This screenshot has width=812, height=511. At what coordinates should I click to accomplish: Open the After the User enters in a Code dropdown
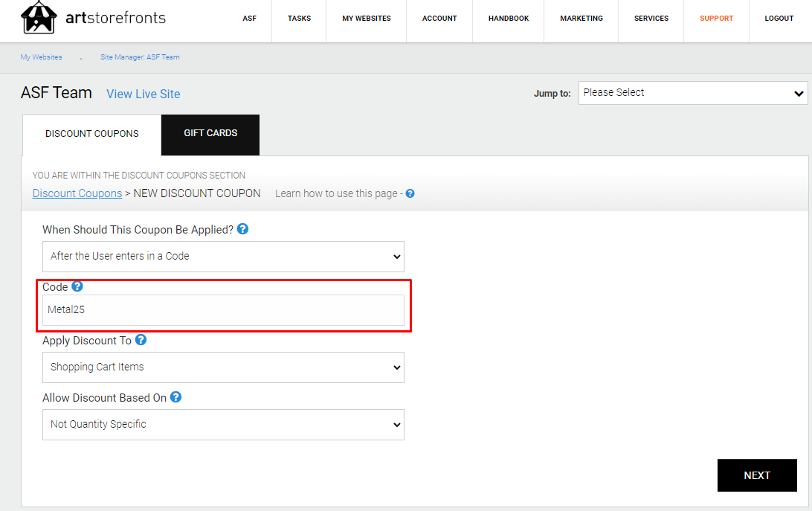223,257
